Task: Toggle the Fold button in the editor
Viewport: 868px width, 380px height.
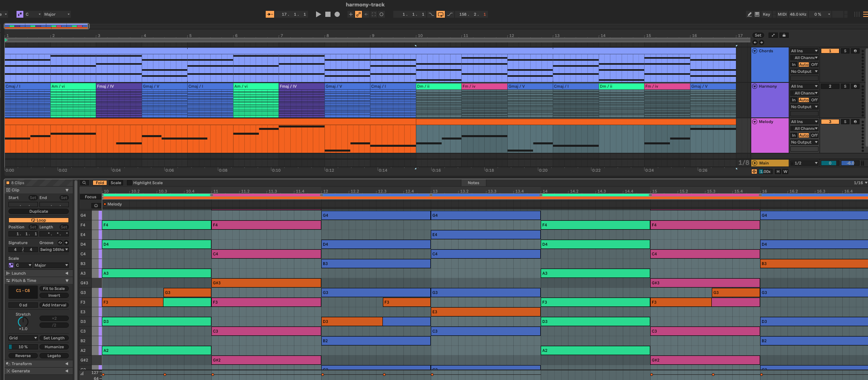Action: pyautogui.click(x=100, y=183)
